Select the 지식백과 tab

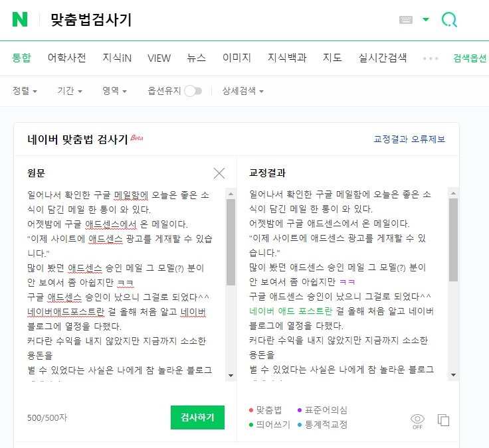coord(287,58)
